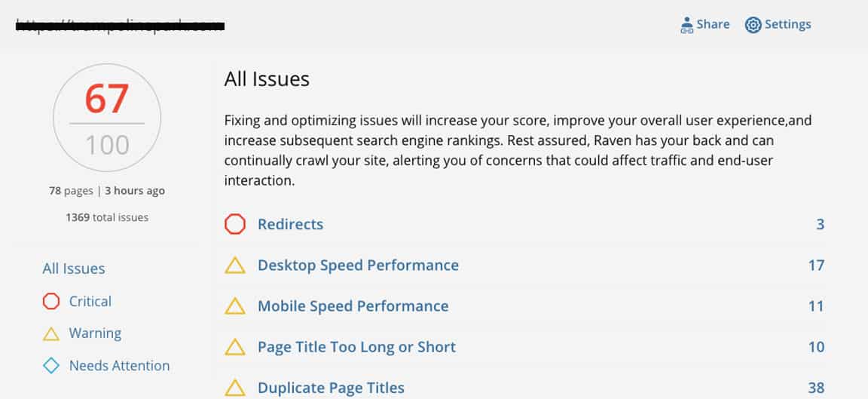Click the Settings gear icon
Screen dimensions: 868x399
click(753, 25)
